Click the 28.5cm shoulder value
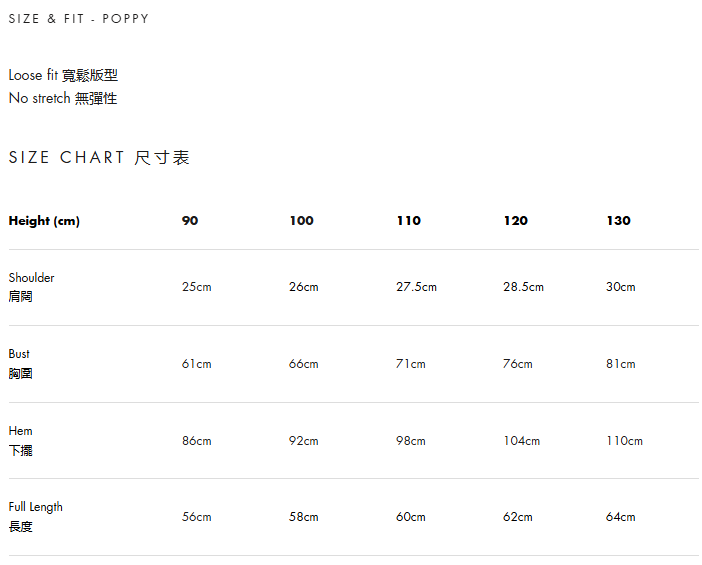 point(523,287)
